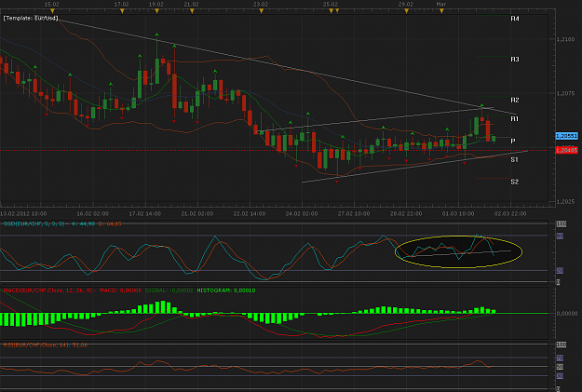Viewport: 582px width, 392px height.
Task: Select the yellow marker under 19.02
Action: (x=157, y=11)
